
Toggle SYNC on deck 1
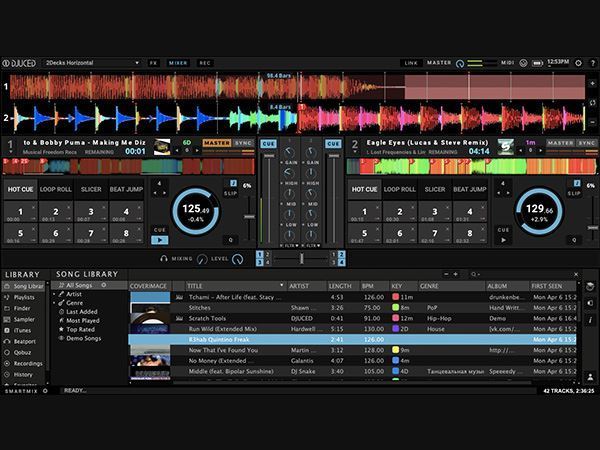click(243, 143)
